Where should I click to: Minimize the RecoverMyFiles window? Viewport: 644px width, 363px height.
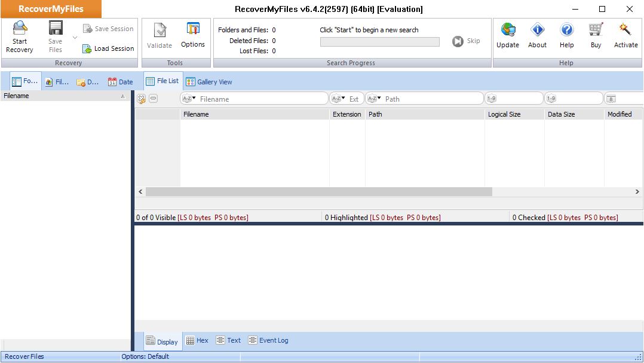(x=575, y=9)
